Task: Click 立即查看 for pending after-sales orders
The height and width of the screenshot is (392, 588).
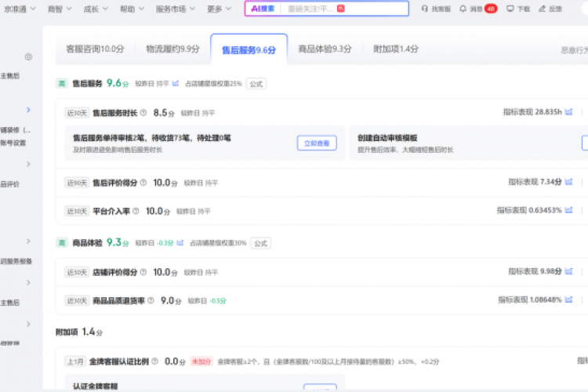Action: pyautogui.click(x=317, y=143)
